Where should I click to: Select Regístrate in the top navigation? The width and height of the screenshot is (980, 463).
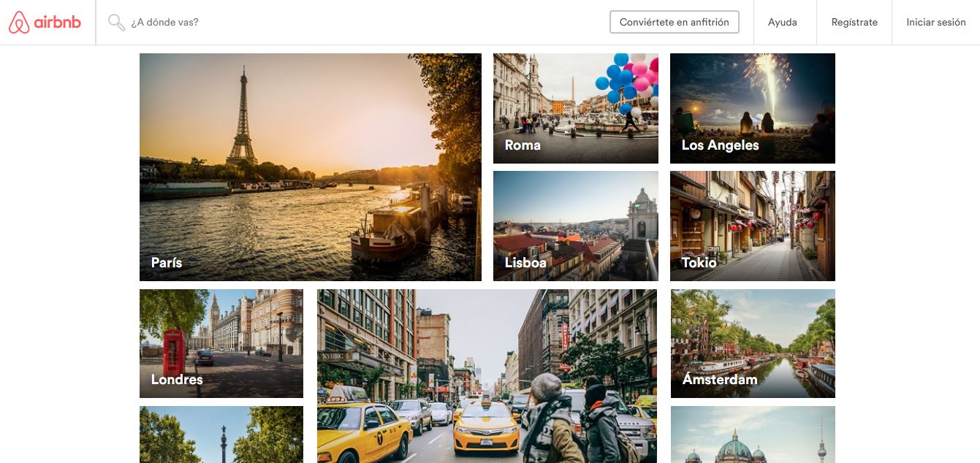click(854, 23)
